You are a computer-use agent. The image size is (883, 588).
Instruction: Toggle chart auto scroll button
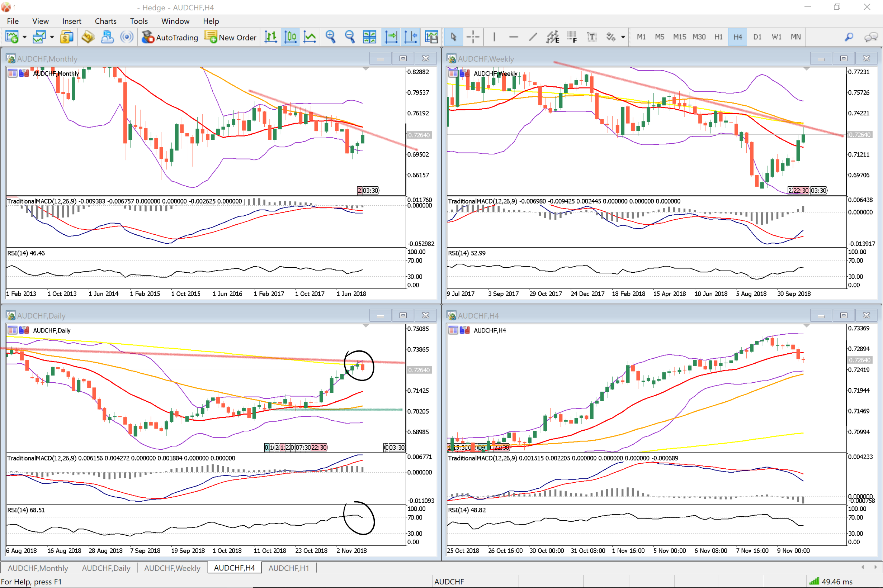click(x=391, y=37)
